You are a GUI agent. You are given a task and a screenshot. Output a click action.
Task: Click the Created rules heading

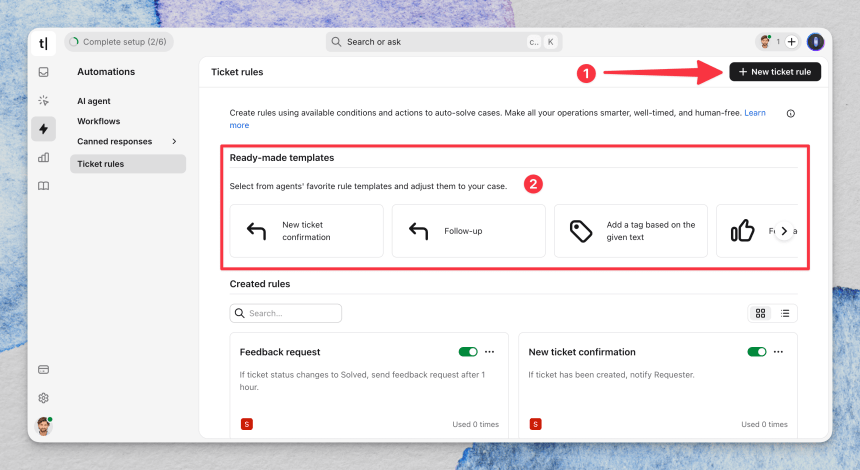[260, 284]
